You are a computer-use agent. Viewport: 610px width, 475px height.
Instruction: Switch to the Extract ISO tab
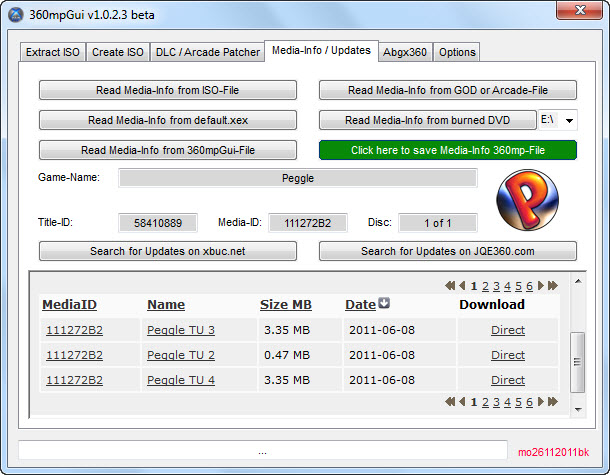(x=53, y=52)
